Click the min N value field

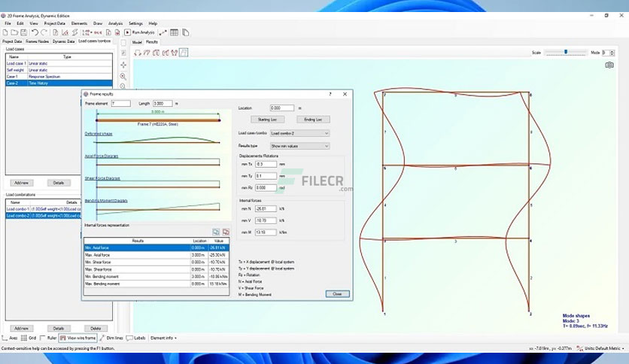266,209
